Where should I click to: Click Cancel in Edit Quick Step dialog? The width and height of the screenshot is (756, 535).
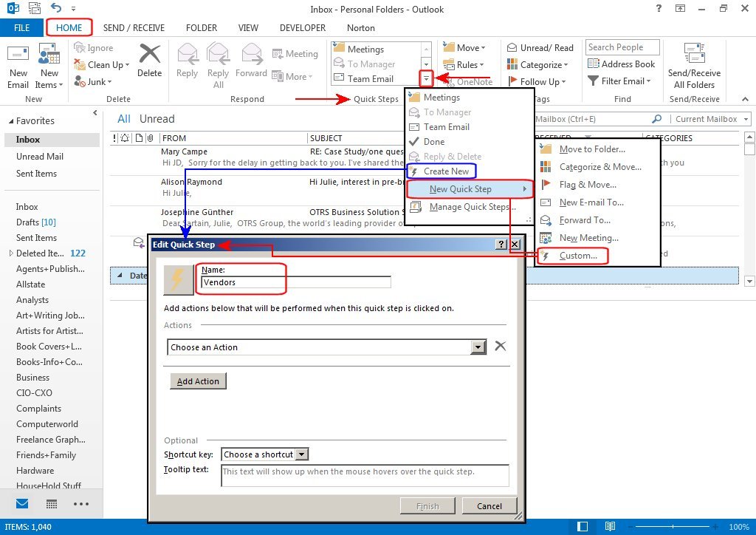tap(489, 506)
